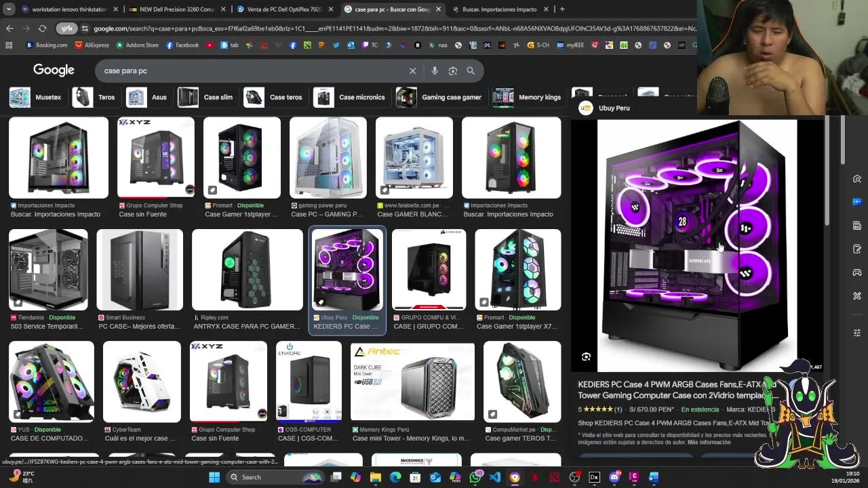Click the Google logo
868x488 pixels.
(54, 70)
